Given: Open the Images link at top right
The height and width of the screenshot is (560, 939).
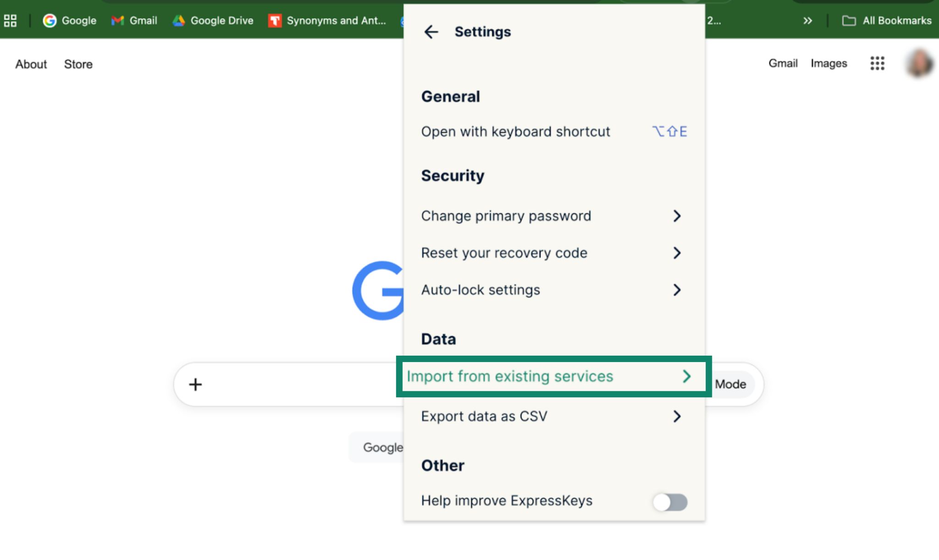Looking at the screenshot, I should [829, 63].
